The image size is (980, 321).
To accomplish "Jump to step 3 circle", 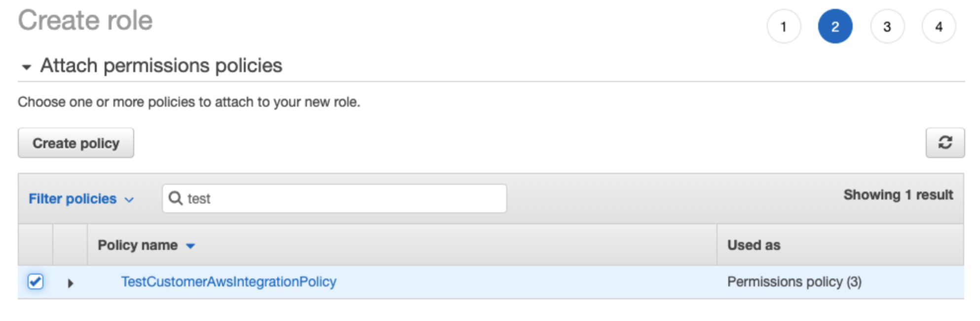I will pos(887,26).
